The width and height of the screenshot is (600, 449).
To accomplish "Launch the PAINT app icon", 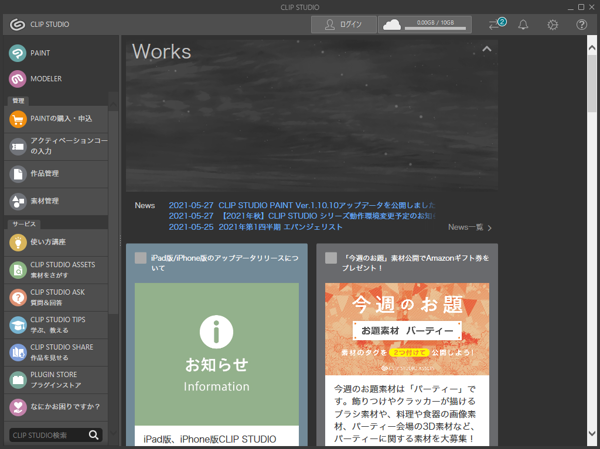I will pos(18,53).
